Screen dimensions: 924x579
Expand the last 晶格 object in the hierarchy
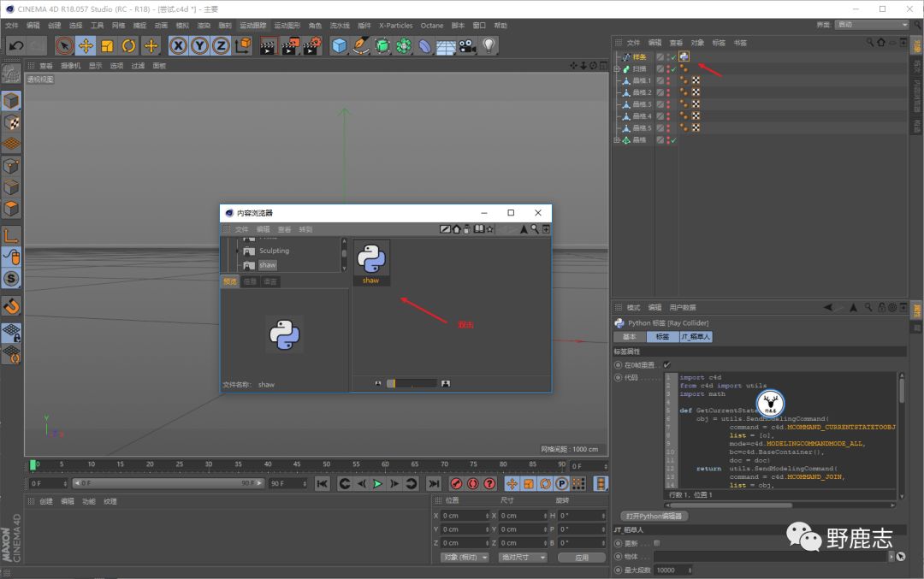tap(616, 140)
